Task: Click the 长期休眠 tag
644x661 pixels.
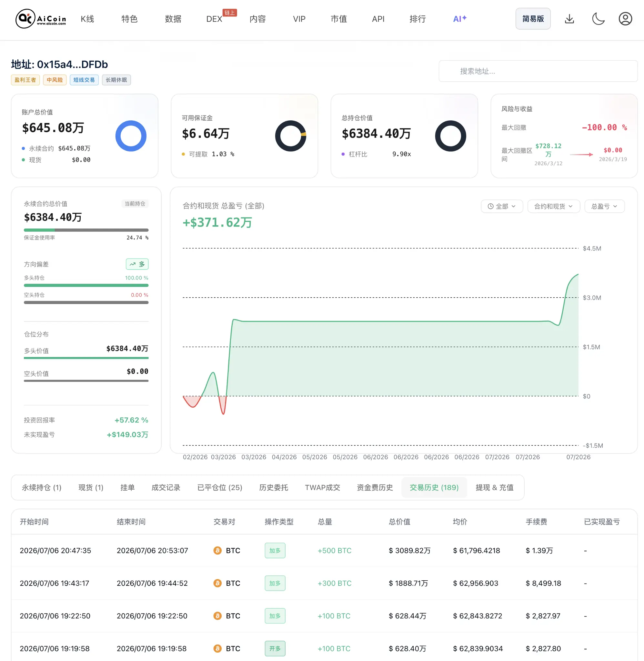Action: 116,80
